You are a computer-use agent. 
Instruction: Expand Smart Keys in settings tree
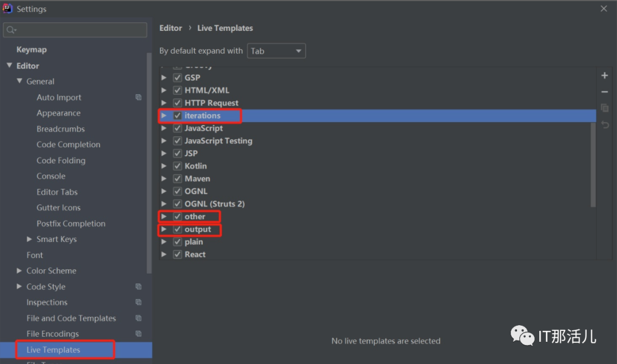(30, 239)
